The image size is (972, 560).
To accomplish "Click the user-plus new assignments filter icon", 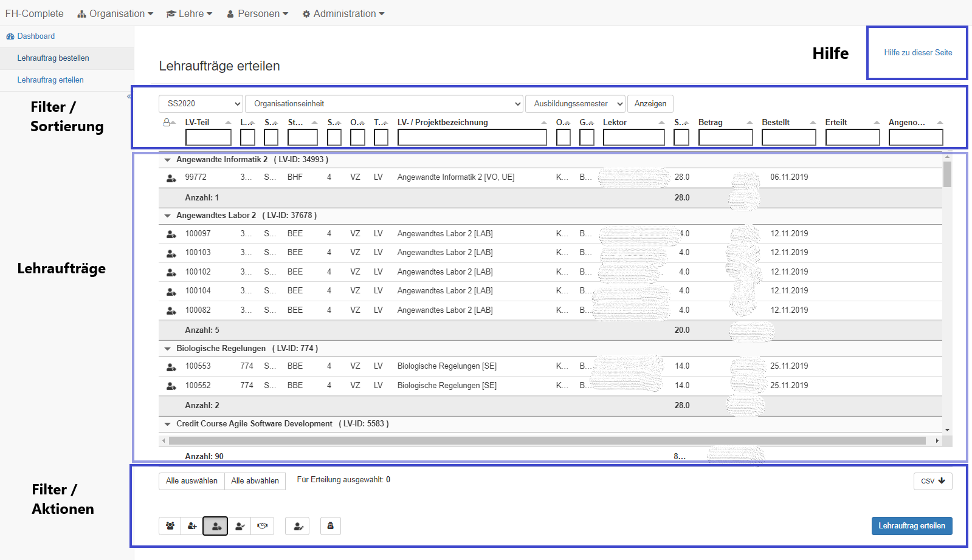I will click(192, 526).
